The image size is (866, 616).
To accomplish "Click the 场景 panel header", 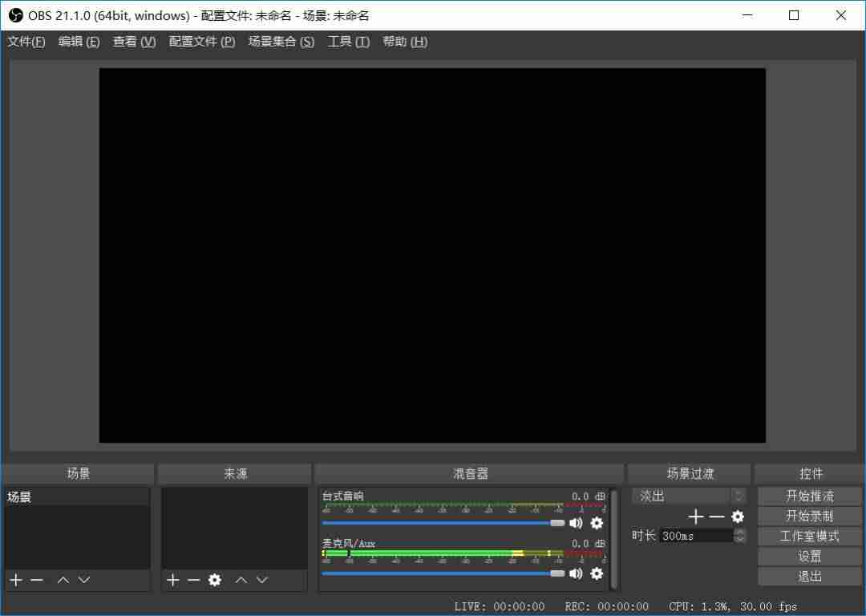I will [x=78, y=473].
